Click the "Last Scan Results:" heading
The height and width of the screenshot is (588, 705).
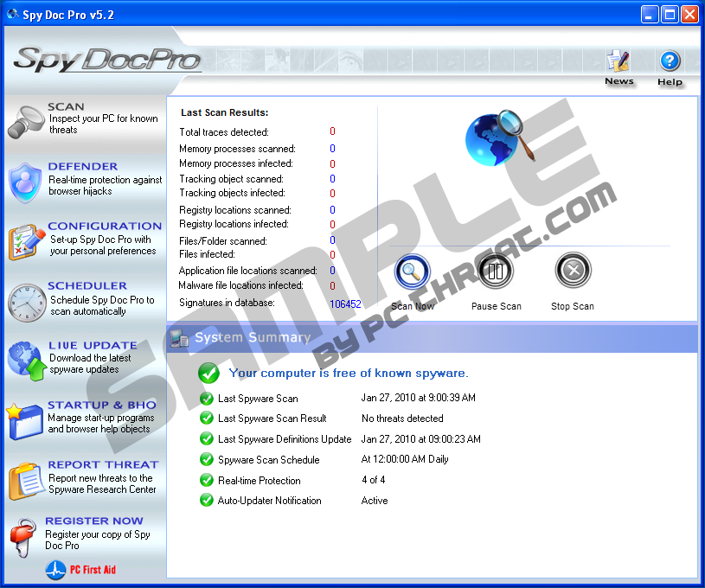coord(224,112)
